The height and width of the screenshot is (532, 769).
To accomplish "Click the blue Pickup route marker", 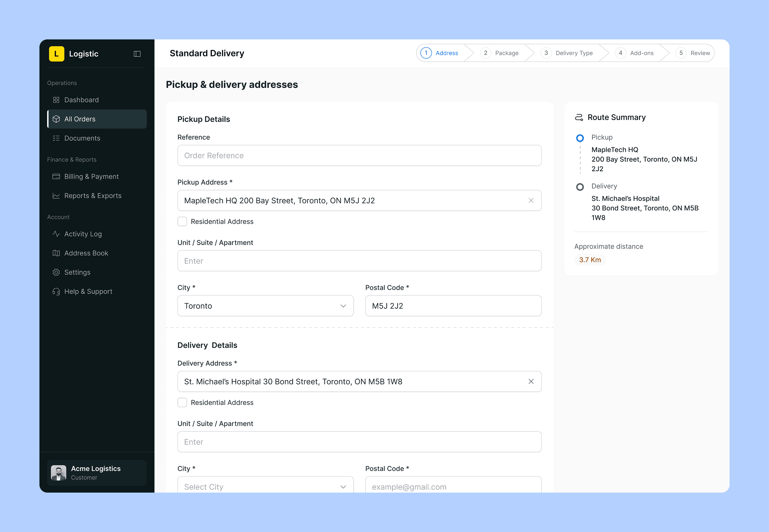I will (580, 138).
